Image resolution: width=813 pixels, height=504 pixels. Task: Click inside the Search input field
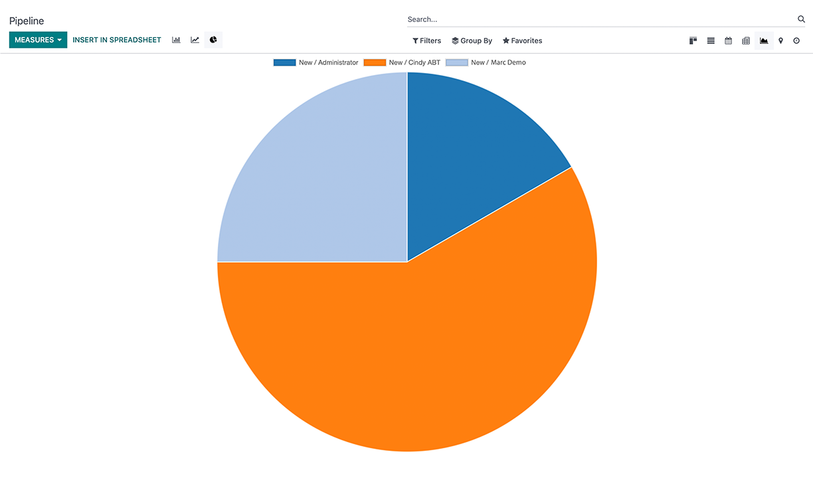pyautogui.click(x=531, y=19)
